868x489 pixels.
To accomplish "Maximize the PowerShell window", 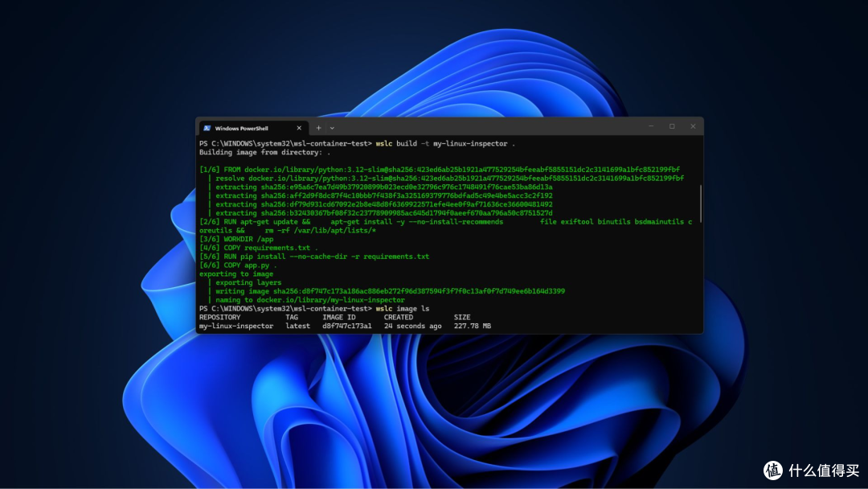I will 672,126.
